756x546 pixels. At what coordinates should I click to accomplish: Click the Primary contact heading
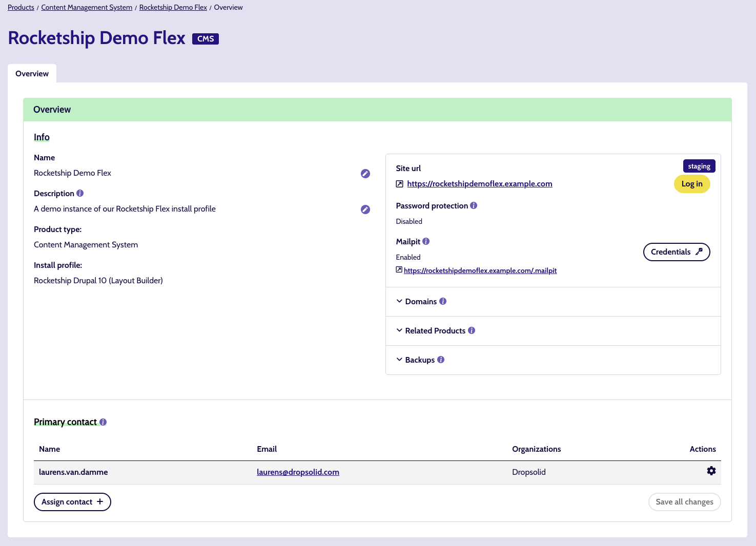click(65, 422)
